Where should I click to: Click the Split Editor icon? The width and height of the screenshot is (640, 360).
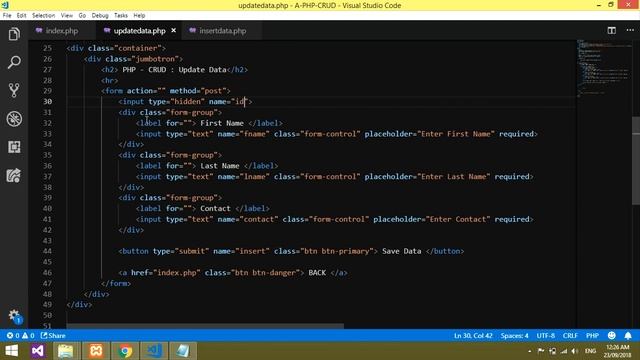point(611,31)
